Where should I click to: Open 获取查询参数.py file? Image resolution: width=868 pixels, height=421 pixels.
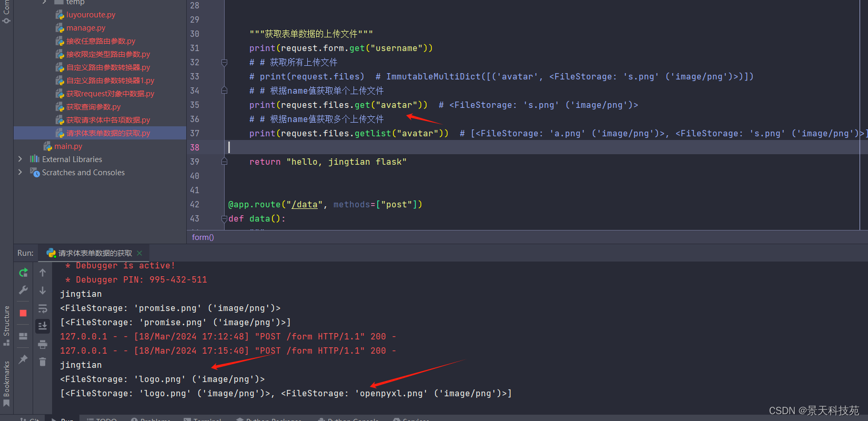point(93,107)
